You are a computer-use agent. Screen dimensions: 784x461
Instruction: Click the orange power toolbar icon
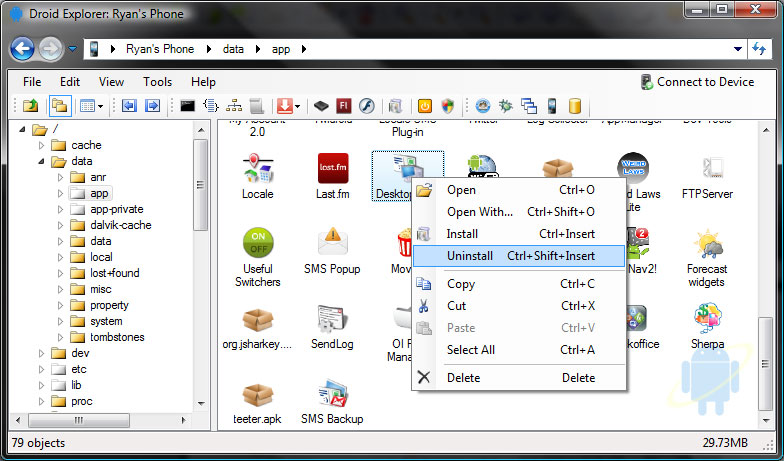click(424, 106)
